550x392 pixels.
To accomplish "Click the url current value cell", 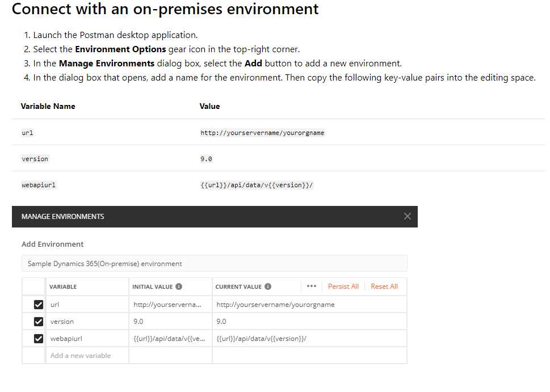I will pyautogui.click(x=309, y=304).
